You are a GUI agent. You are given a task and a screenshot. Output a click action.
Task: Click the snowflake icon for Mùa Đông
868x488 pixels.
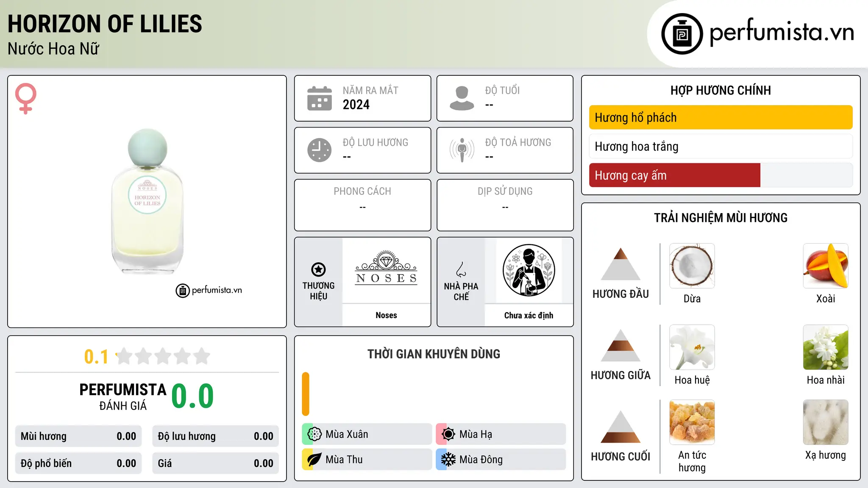coord(448,460)
